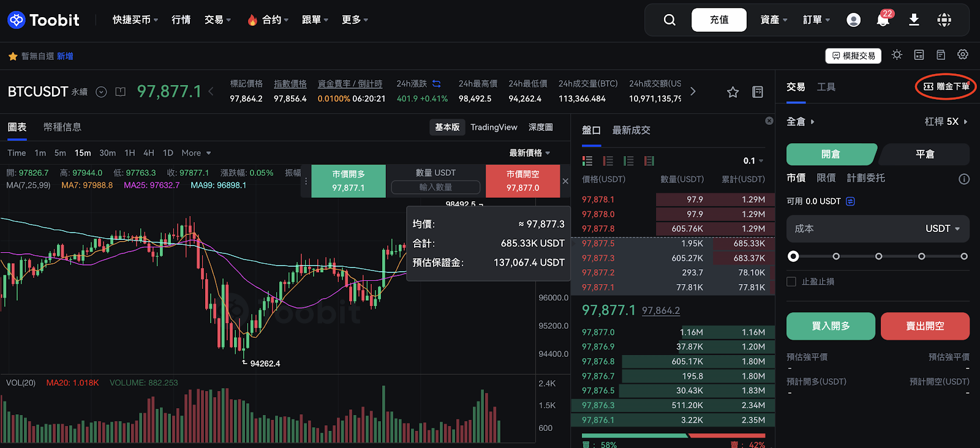Viewport: 980px width, 448px height.
Task: Show bids-only green order book view
Action: [628, 161]
